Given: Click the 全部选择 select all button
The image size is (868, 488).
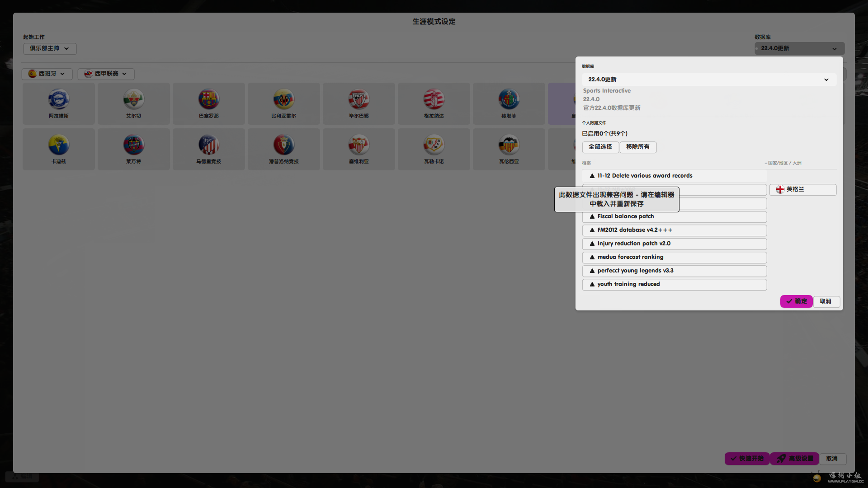Looking at the screenshot, I should click(x=600, y=147).
